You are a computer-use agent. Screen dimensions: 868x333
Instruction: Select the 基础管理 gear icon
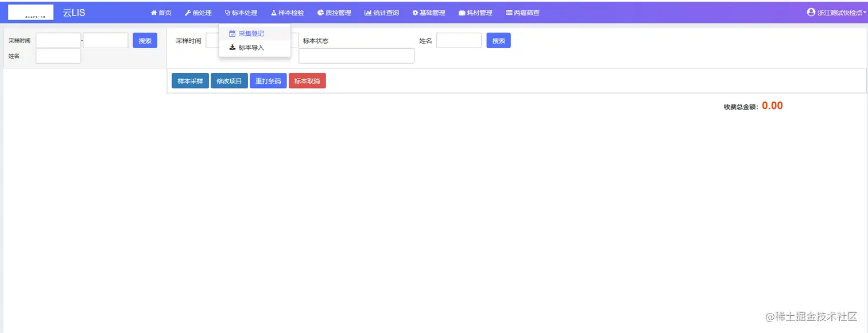(415, 12)
